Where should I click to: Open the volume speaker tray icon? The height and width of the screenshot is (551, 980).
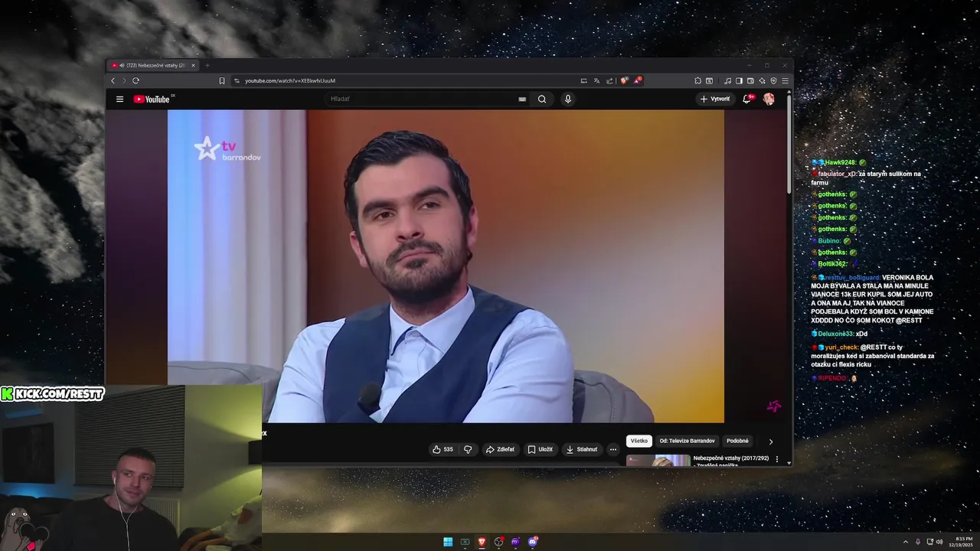[940, 542]
